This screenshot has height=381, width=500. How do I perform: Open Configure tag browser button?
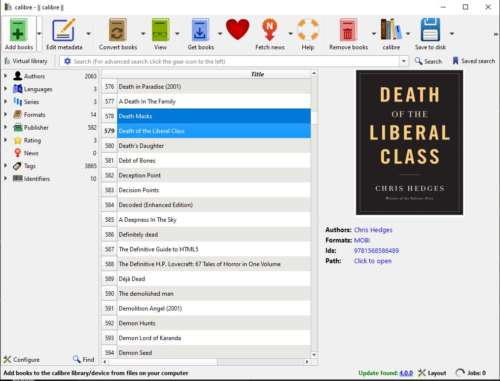[22, 360]
